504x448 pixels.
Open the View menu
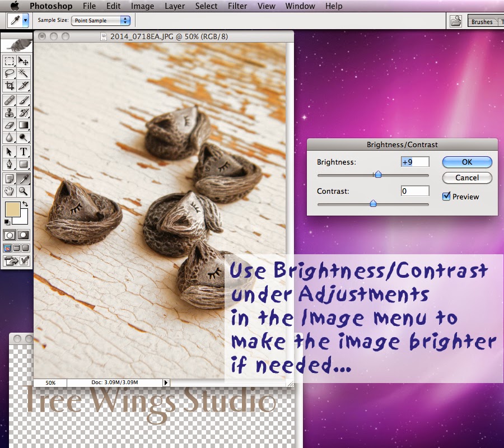(x=266, y=6)
